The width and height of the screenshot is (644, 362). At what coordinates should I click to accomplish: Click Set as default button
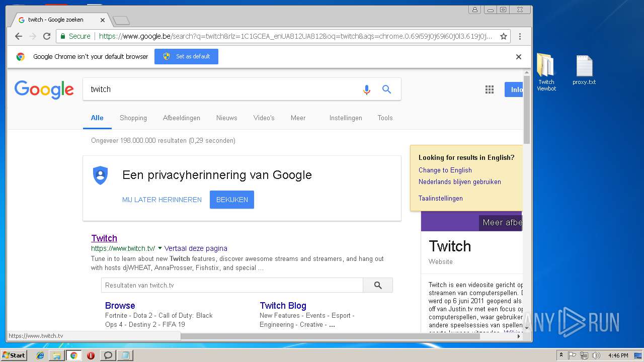coord(186,56)
